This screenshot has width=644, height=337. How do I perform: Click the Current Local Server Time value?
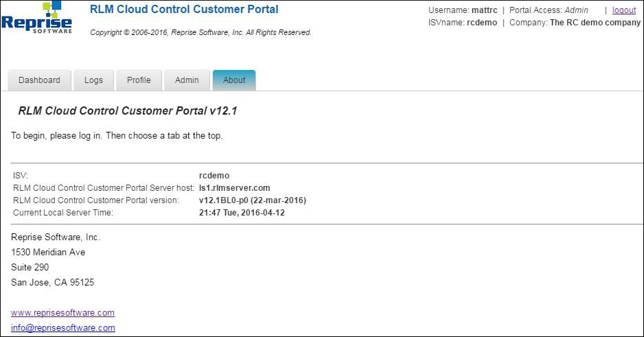(241, 213)
